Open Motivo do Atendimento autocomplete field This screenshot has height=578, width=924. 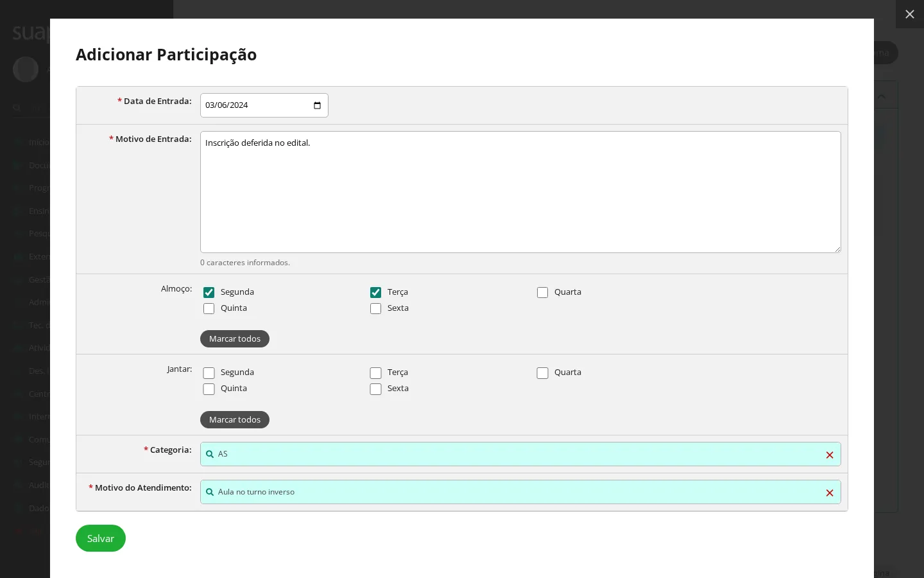coord(520,492)
